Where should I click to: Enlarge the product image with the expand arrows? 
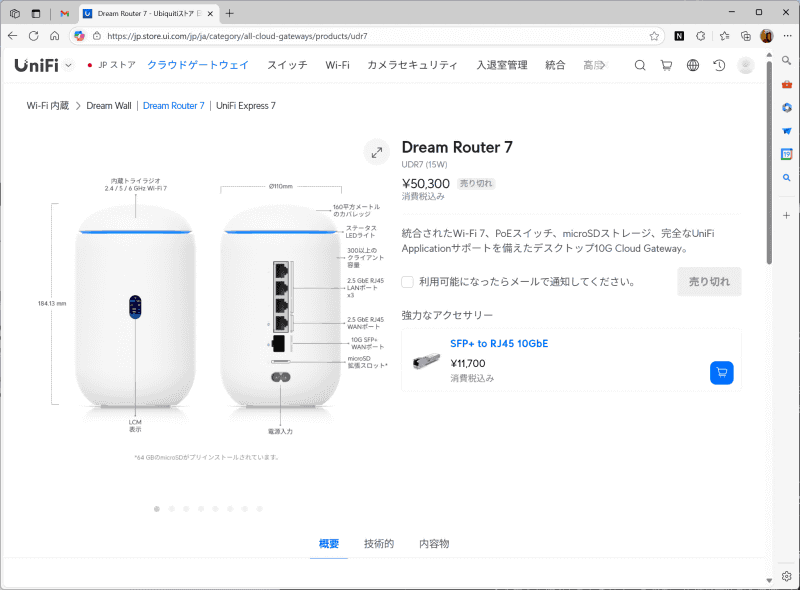377,153
